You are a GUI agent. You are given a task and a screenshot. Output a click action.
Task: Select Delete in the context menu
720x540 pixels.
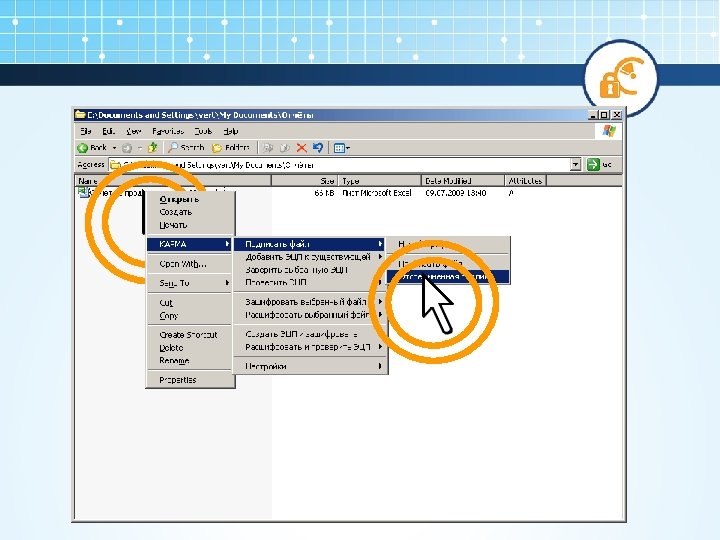[189, 348]
